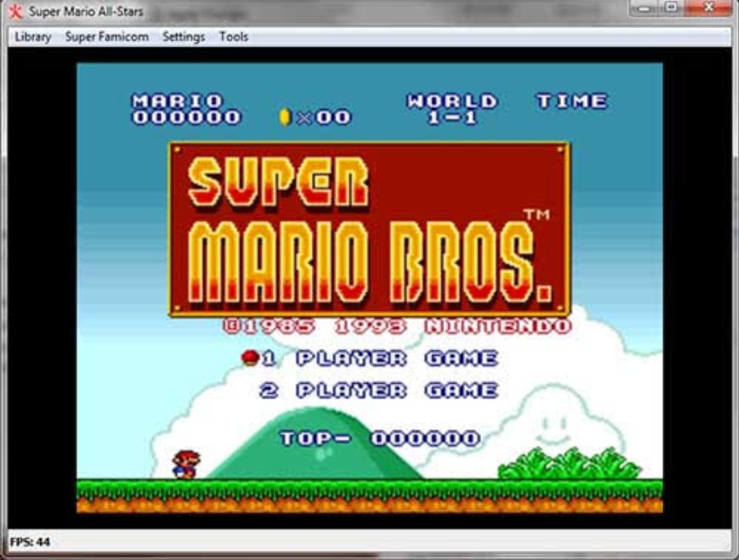This screenshot has width=739, height=560.
Task: Click the coin icon in the HUD
Action: (x=284, y=117)
